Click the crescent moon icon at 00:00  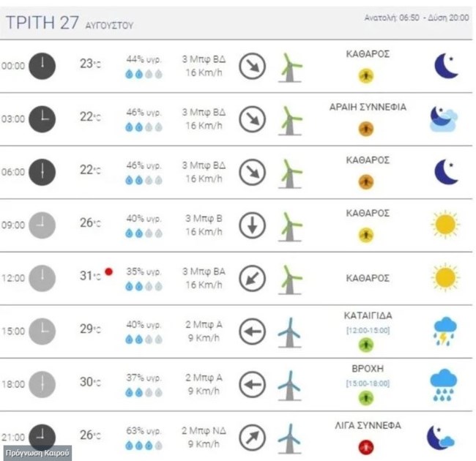pos(445,65)
